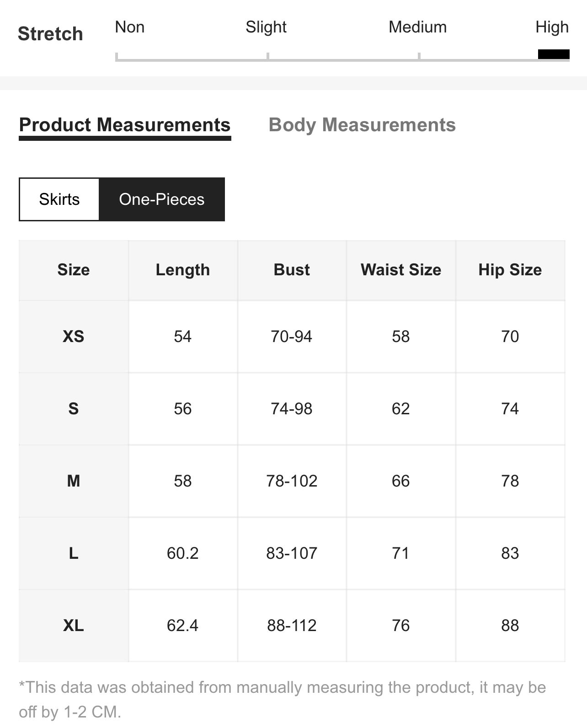
Task: Click the S row waist value 62
Action: pyautogui.click(x=401, y=409)
